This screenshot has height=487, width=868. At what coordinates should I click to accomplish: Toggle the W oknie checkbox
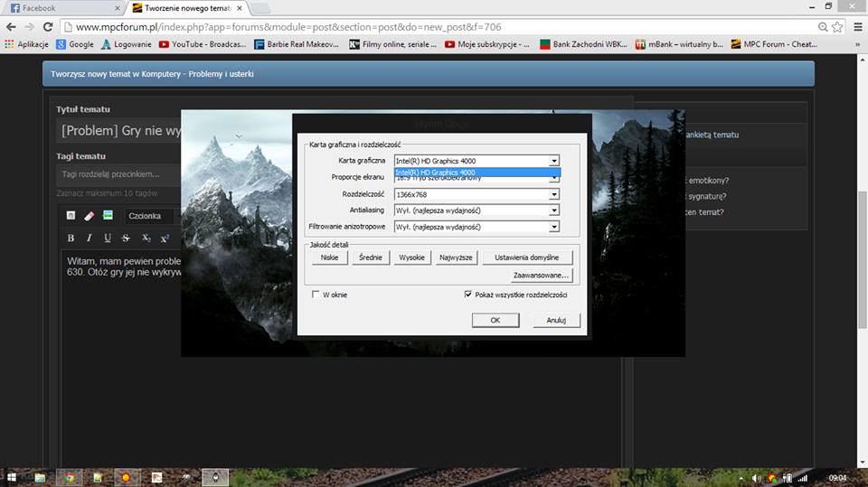coord(316,295)
